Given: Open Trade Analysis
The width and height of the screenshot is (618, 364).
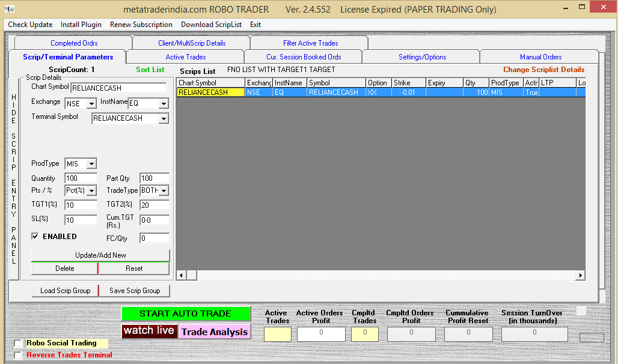Looking at the screenshot, I should pos(215,332).
